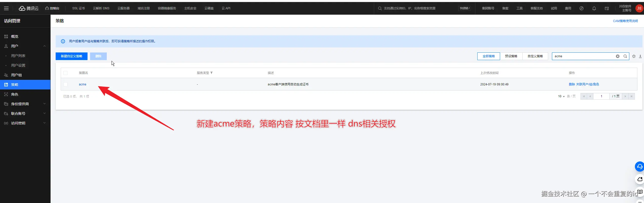Go to previous page of results
Image resolution: width=644 pixels, height=203 pixels.
click(x=590, y=96)
